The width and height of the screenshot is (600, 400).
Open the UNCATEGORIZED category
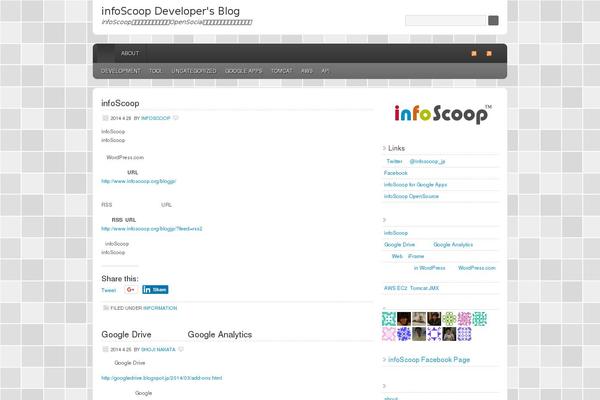pyautogui.click(x=194, y=71)
